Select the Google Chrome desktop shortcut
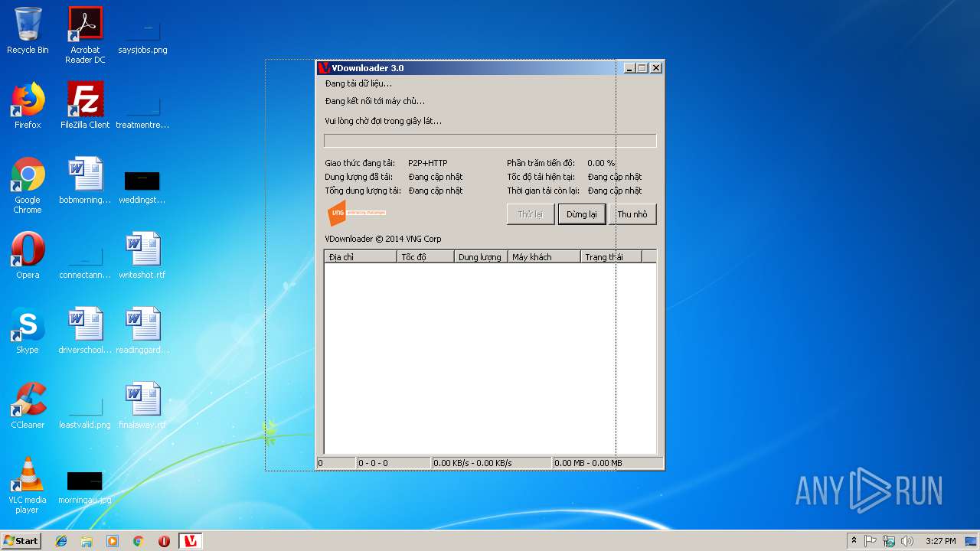The image size is (980, 551). pyautogui.click(x=28, y=185)
